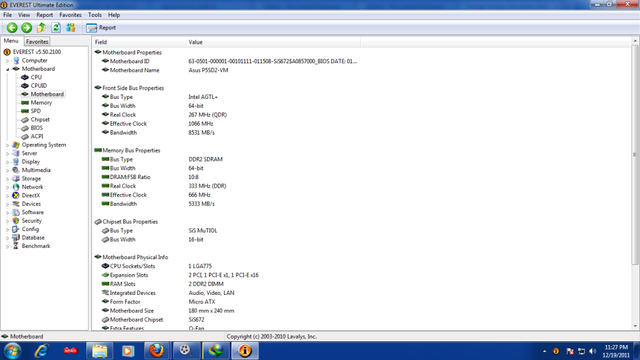Click the Front Side Bus Properties heading
640x360 pixels.
tap(133, 88)
